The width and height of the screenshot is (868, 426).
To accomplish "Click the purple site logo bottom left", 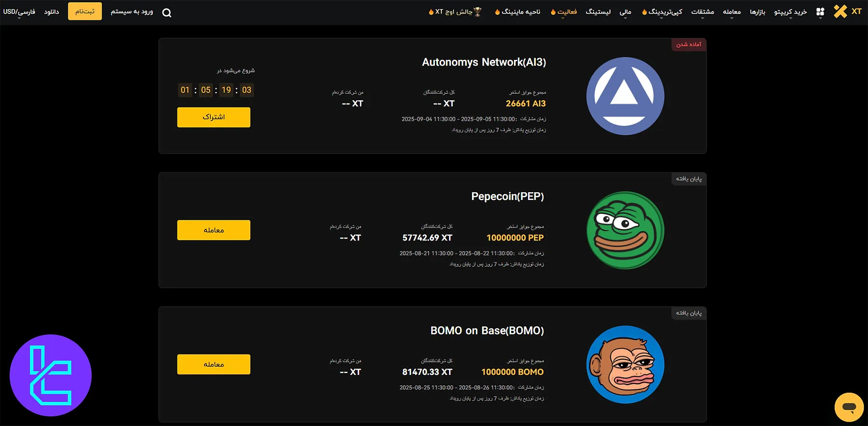I will 51,376.
